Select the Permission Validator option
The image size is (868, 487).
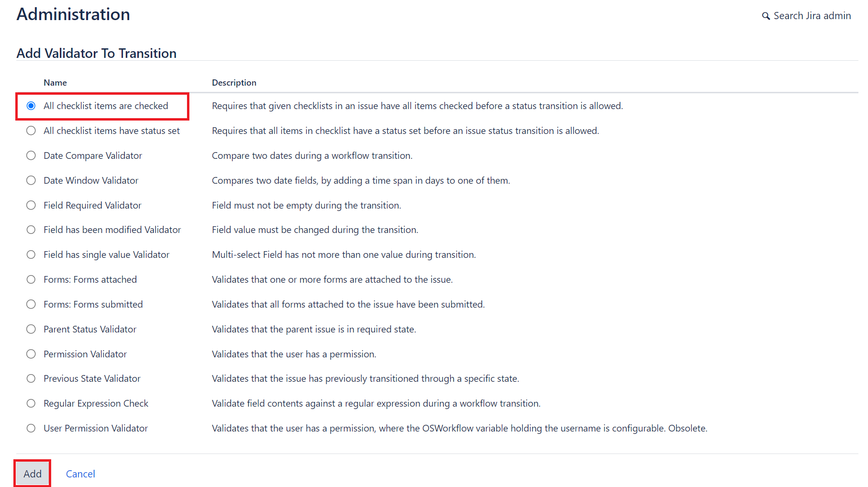click(31, 354)
